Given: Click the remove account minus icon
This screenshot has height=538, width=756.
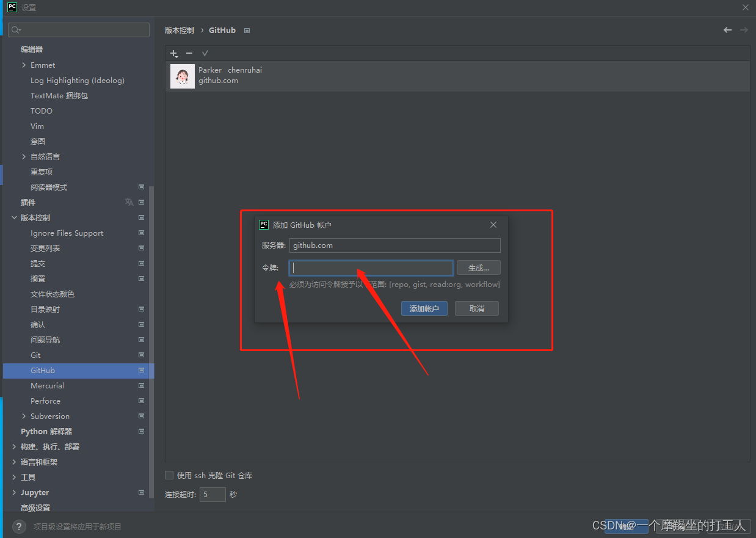Looking at the screenshot, I should [x=189, y=54].
